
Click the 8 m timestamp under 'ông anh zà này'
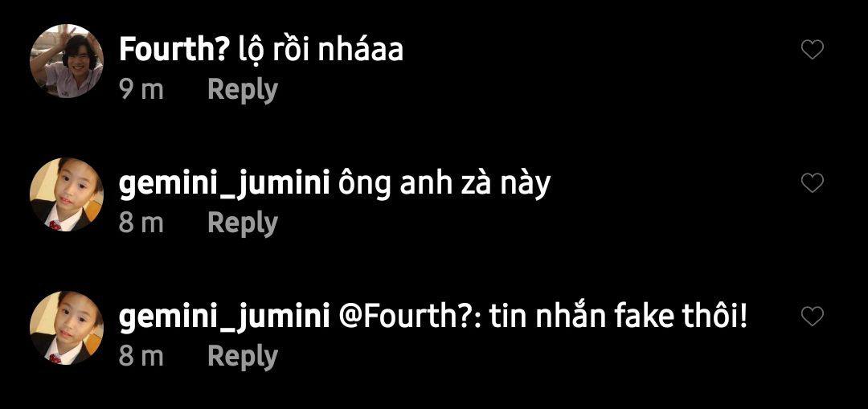tap(141, 223)
